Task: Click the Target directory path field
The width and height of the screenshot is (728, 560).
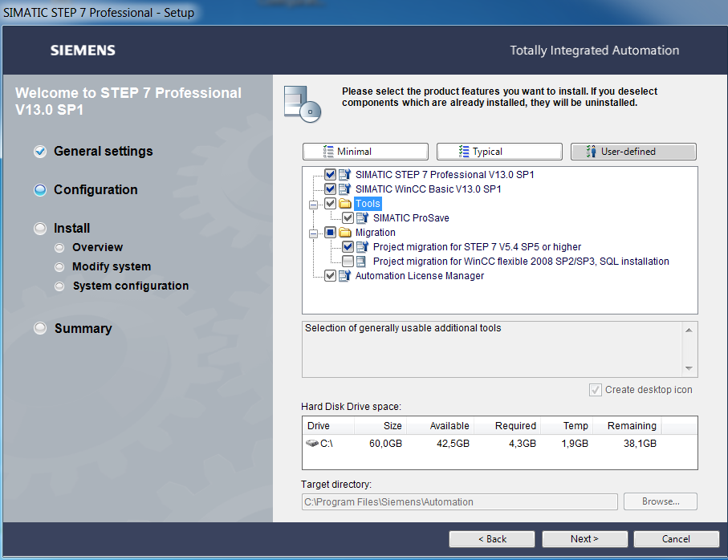Action: (460, 502)
